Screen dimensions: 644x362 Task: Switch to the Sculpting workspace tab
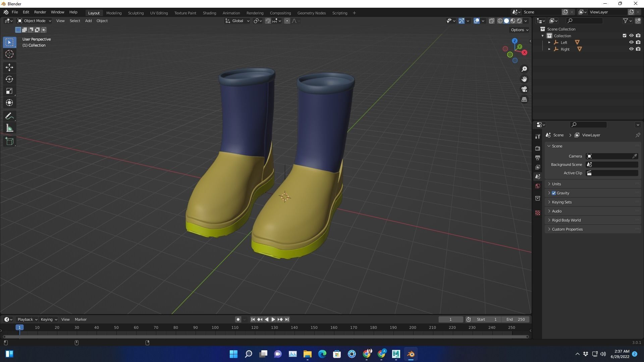[136, 13]
